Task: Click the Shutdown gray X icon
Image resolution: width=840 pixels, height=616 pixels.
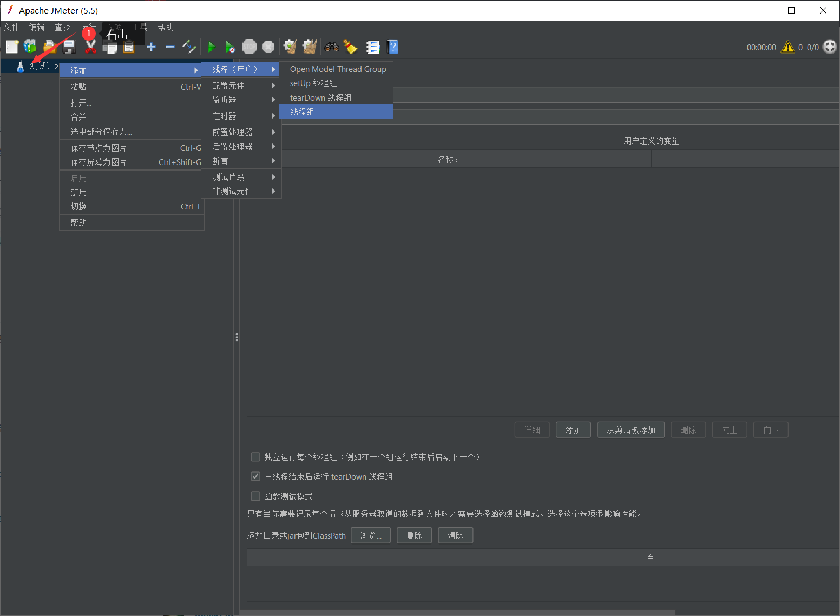Action: click(x=268, y=47)
